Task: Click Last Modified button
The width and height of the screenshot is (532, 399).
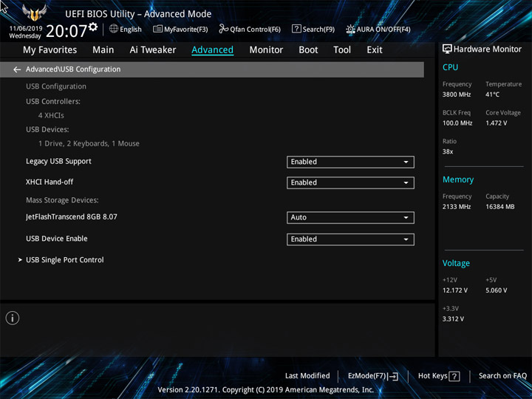Action: [x=307, y=376]
